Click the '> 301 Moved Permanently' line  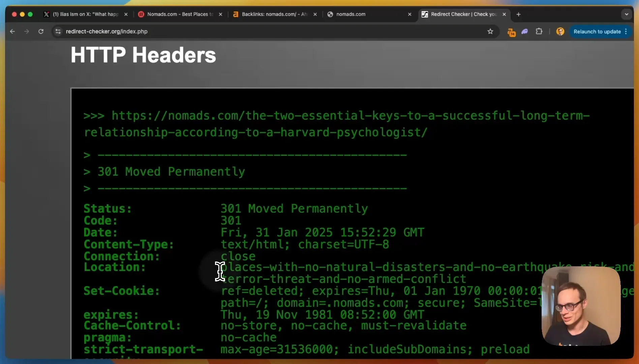[164, 172]
